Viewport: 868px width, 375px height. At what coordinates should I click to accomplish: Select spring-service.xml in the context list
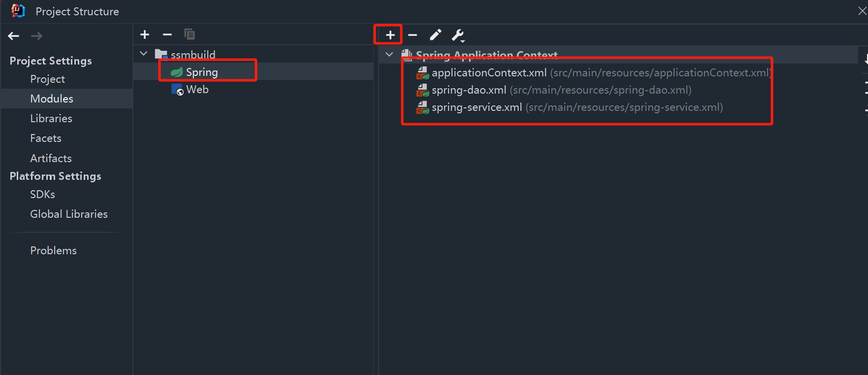[x=477, y=107]
